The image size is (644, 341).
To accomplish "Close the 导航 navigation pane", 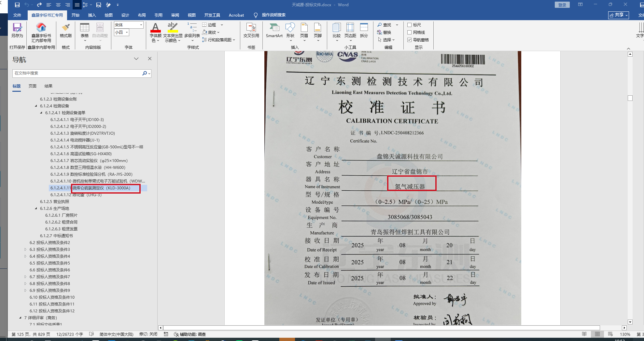I will (x=150, y=59).
